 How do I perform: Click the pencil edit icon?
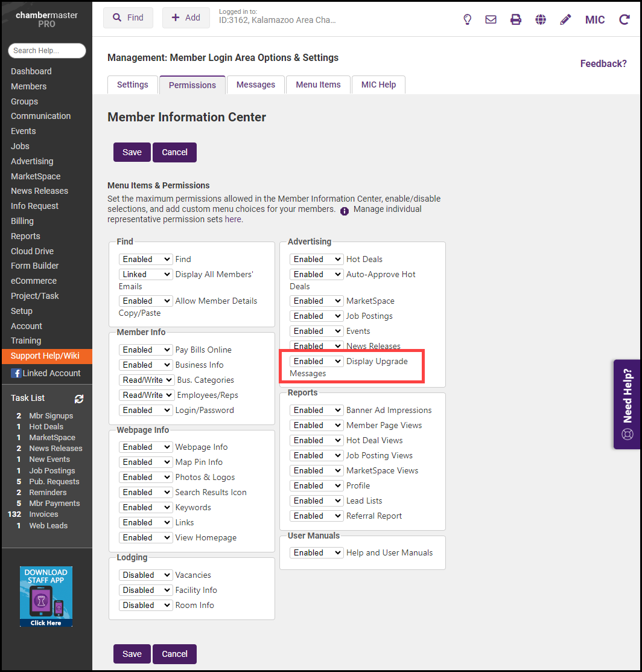pyautogui.click(x=565, y=19)
